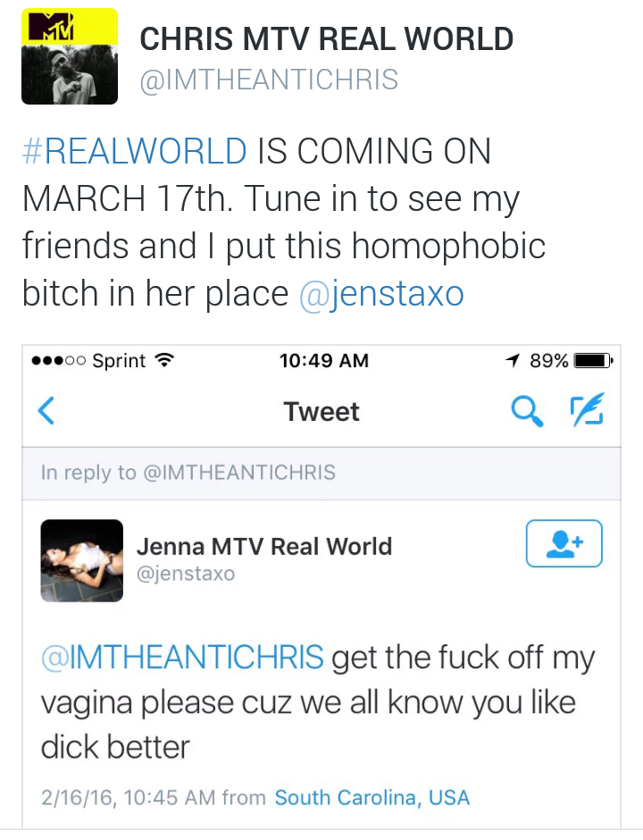The width and height of the screenshot is (643, 840).
Task: Tap the blue back chevron arrow
Action: tap(46, 411)
